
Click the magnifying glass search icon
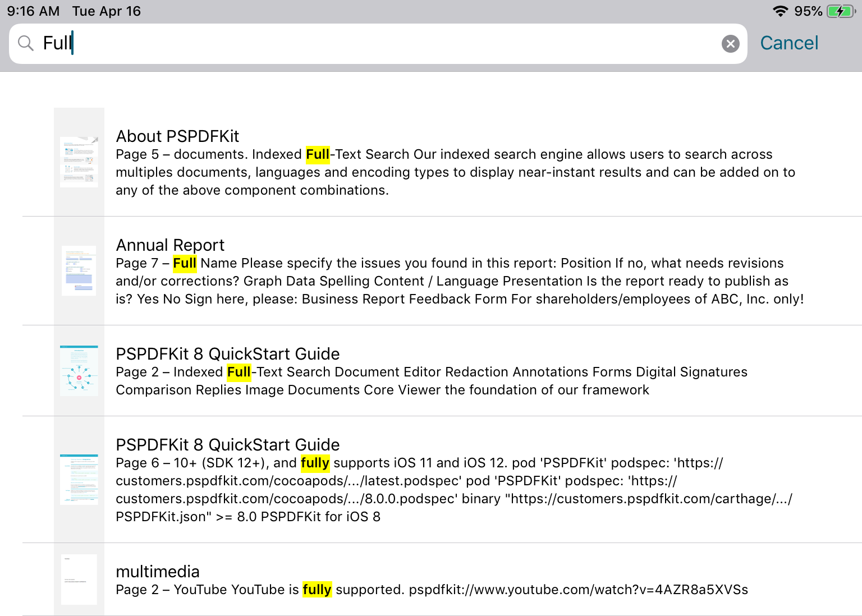click(25, 43)
